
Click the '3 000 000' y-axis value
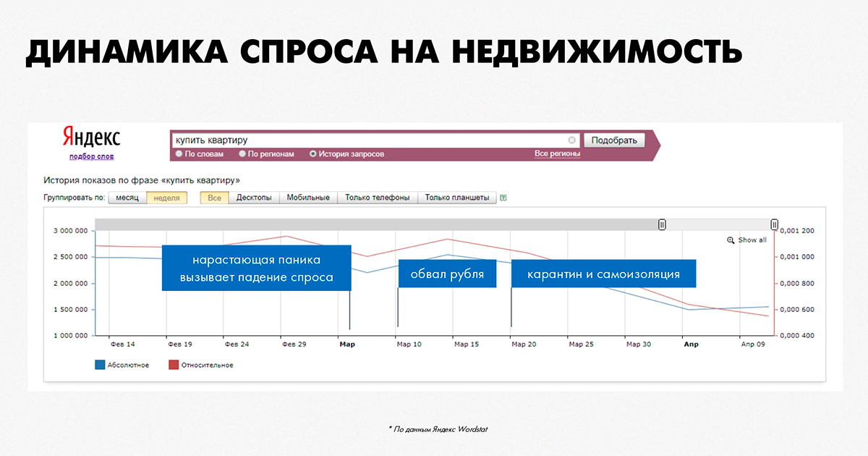71,231
